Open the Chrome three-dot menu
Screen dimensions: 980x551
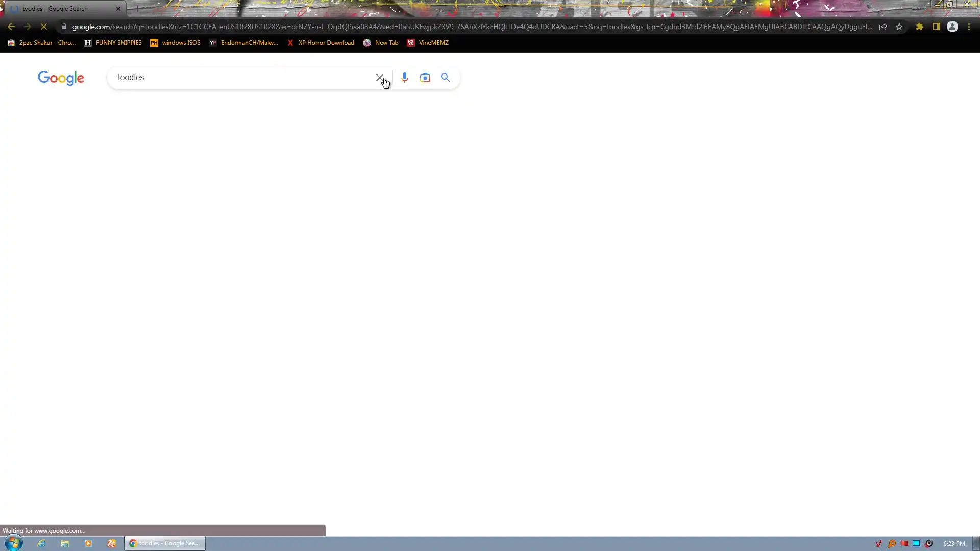coord(969,27)
